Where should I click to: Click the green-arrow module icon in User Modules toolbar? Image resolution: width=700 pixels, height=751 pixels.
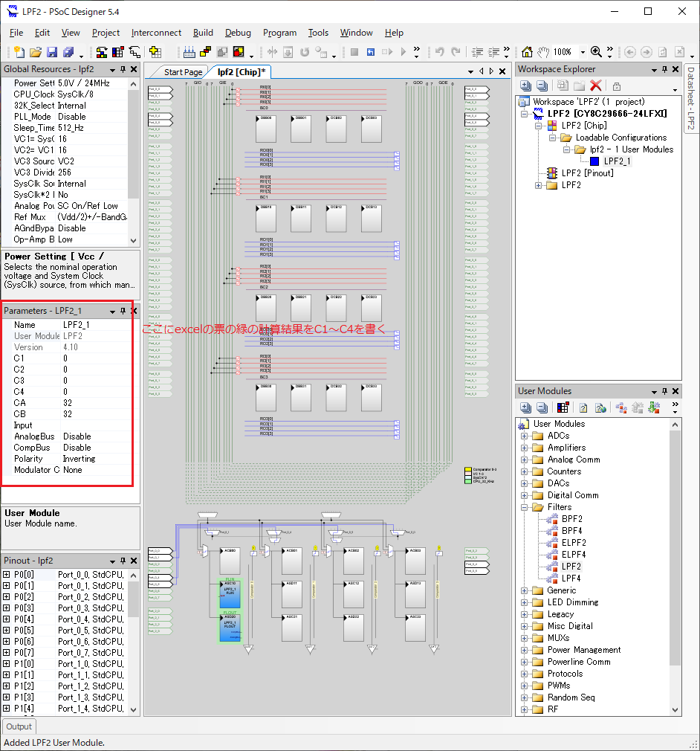click(654, 407)
